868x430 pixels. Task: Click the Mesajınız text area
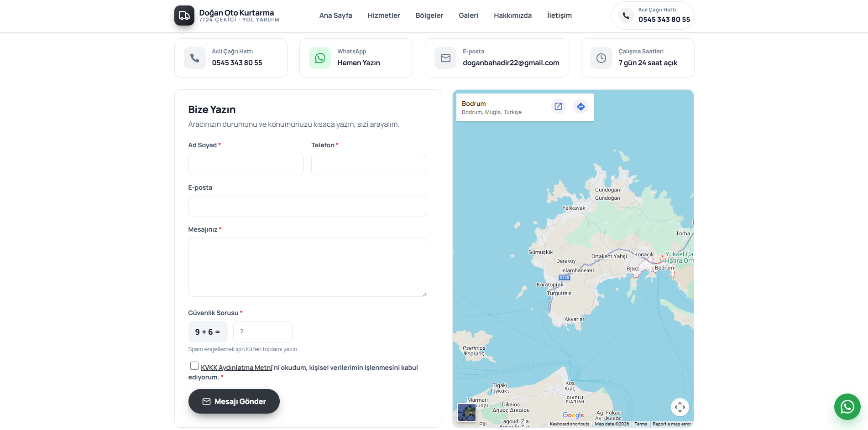point(308,267)
